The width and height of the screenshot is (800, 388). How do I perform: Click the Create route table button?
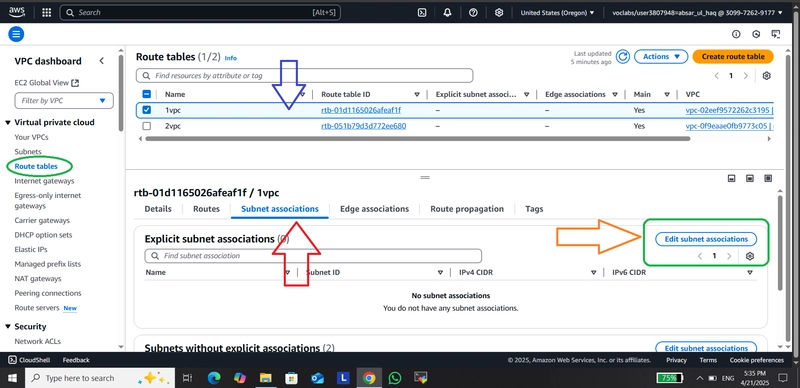coord(733,57)
